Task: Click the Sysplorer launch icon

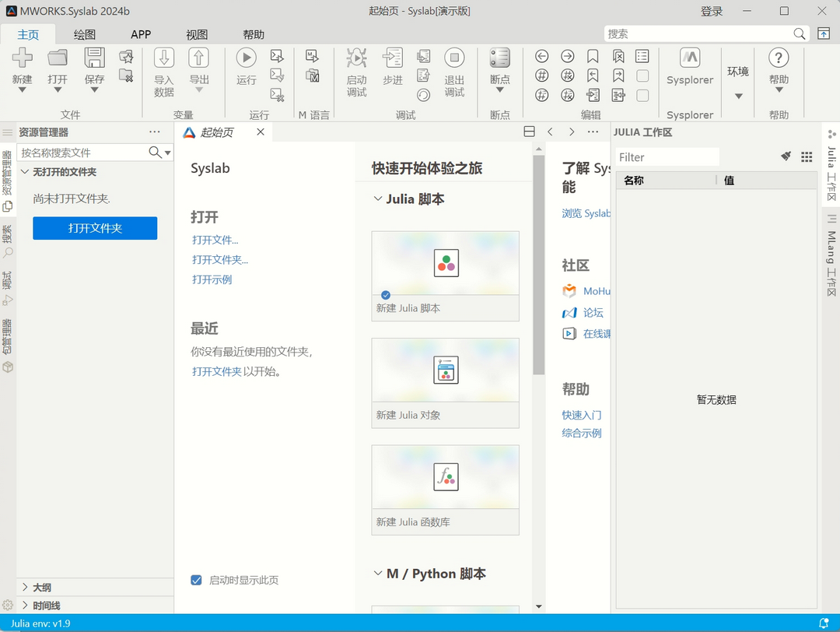Action: point(690,58)
